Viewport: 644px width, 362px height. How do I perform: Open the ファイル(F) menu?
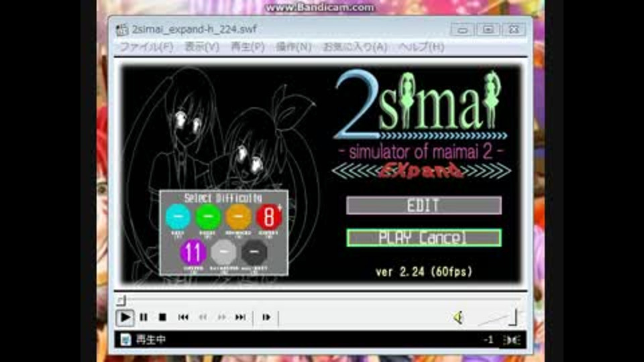coord(146,47)
